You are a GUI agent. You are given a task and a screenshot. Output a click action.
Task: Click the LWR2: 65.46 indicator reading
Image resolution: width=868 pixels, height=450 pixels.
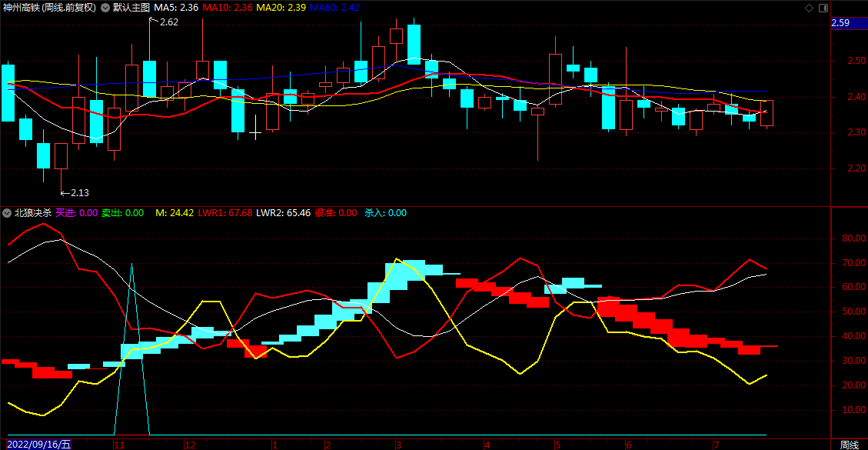coord(284,213)
